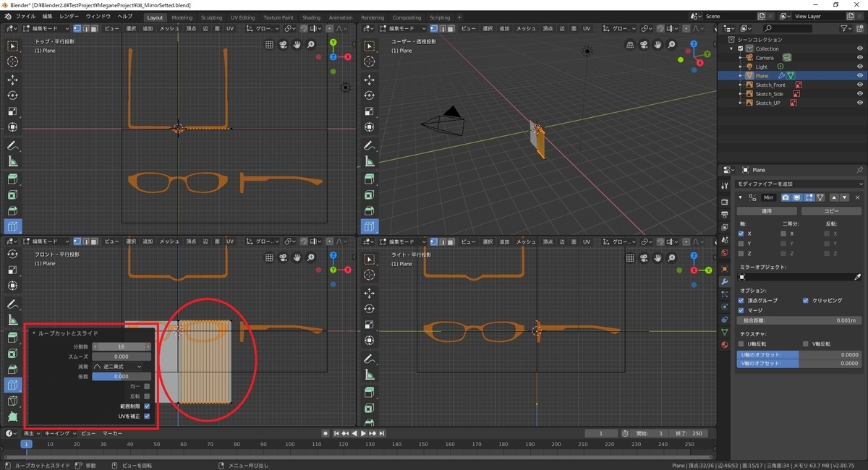
Task: Open the Object Data green triangle tab
Action: coord(724,332)
